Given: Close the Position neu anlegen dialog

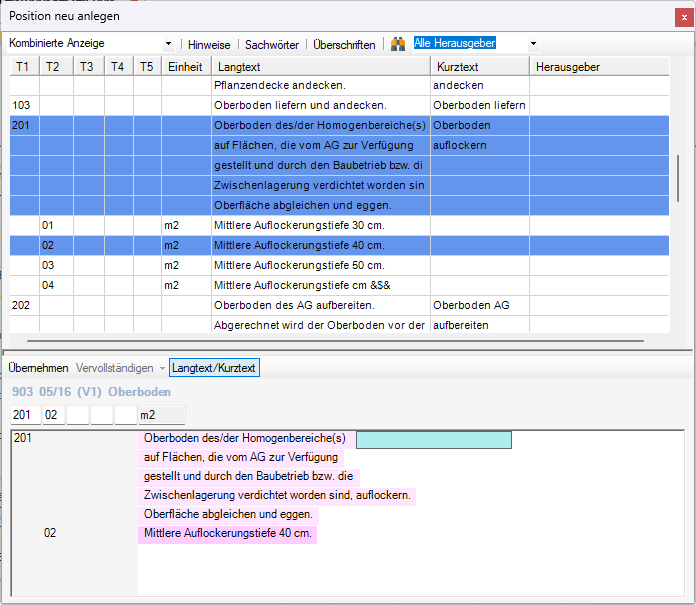Looking at the screenshot, I should point(684,18).
